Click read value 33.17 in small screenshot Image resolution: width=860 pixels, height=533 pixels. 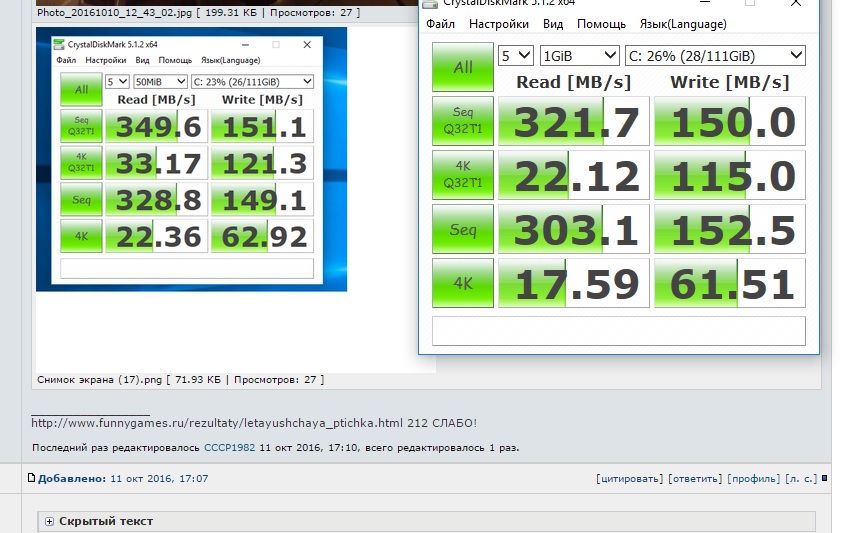(156, 163)
